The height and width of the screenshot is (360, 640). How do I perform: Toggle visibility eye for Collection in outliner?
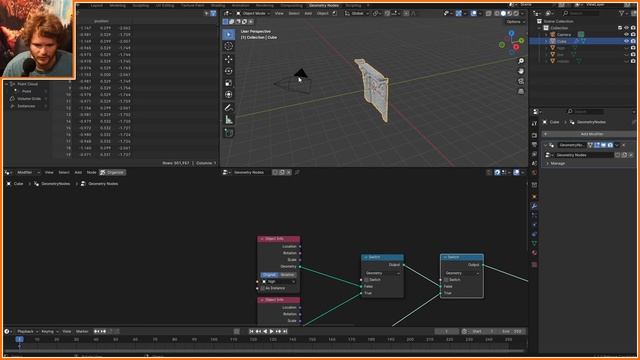tap(627, 28)
